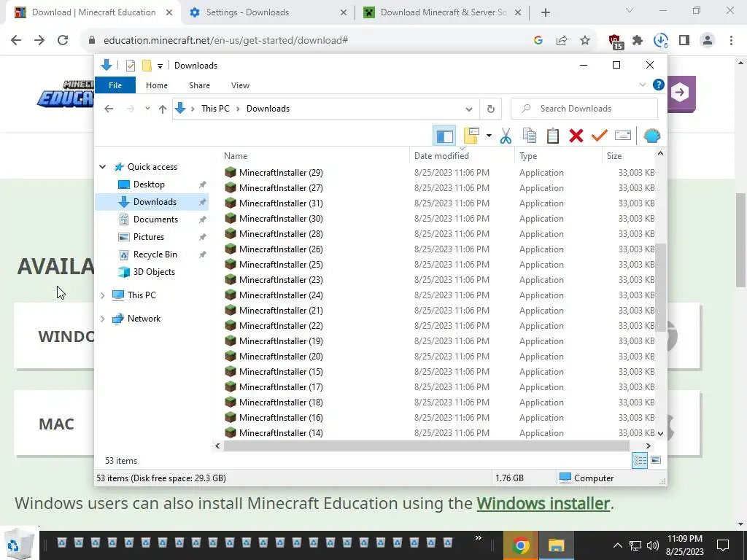Click the MinecraftInstaller (20) file icon
747x560 pixels.
pyautogui.click(x=231, y=356)
